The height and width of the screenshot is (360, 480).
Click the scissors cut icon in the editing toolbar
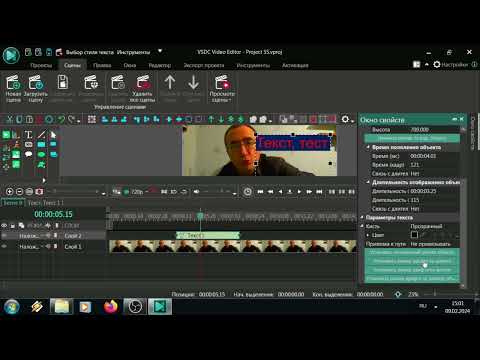(10, 119)
